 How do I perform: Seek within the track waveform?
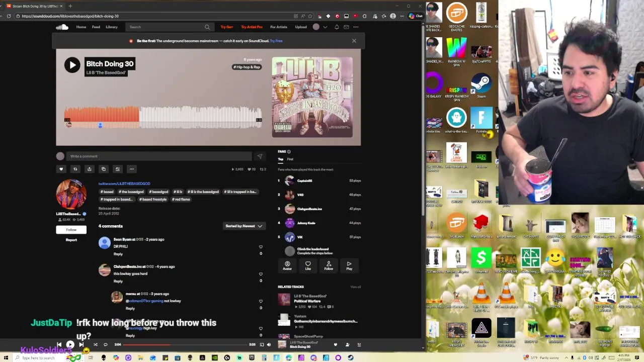point(163,117)
